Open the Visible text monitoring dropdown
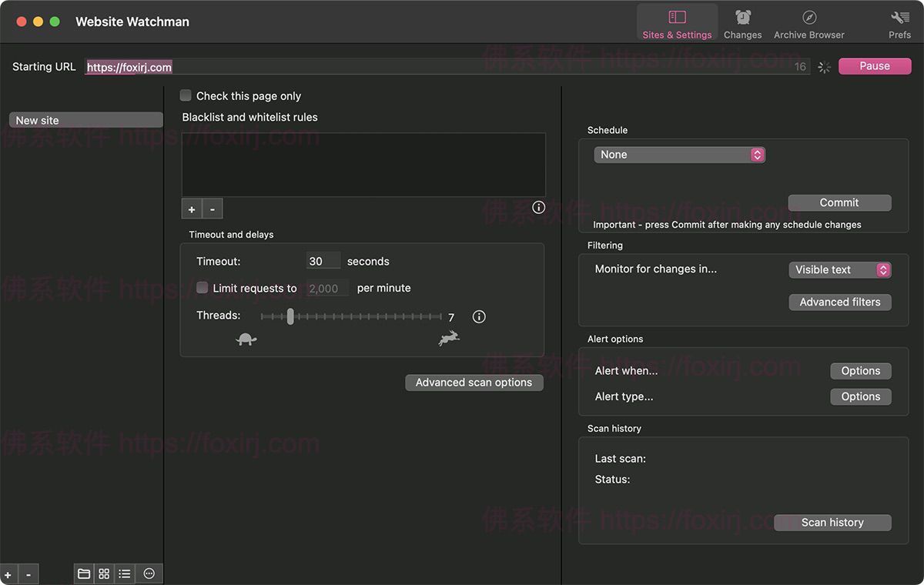This screenshot has width=924, height=585. coord(839,269)
